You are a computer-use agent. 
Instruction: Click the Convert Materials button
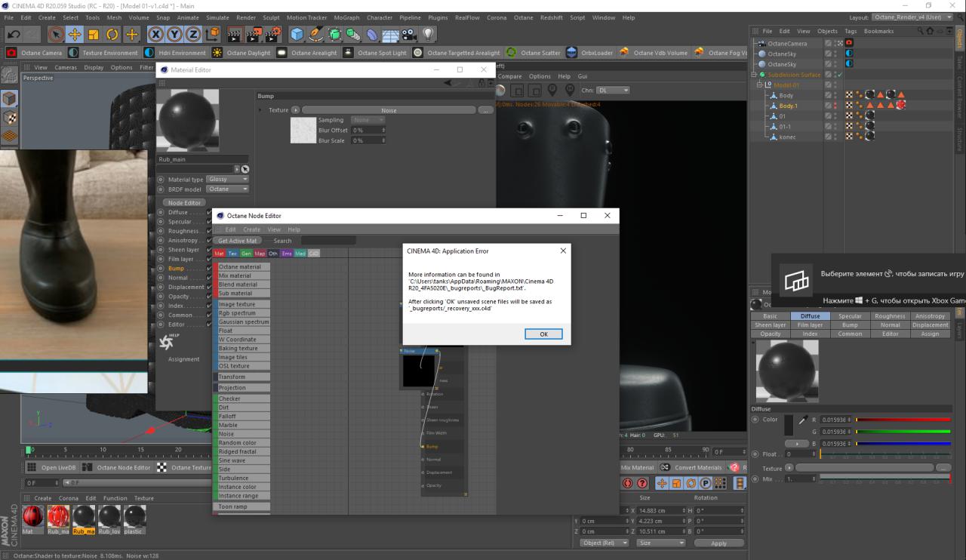click(691, 467)
